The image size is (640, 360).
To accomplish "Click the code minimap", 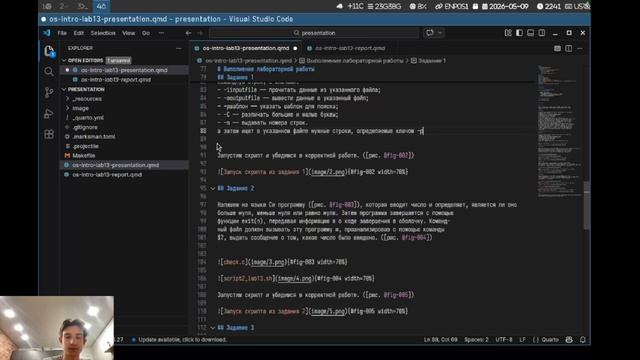I will [559, 131].
